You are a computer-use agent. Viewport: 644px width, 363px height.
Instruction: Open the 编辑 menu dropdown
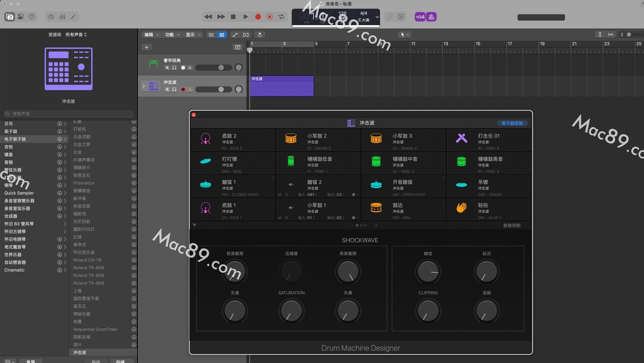coord(151,35)
